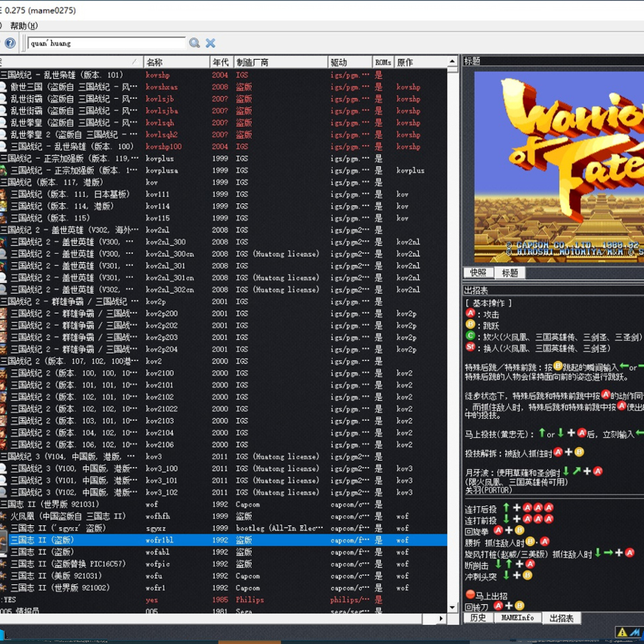Select the game named "kov2106"

[160, 445]
